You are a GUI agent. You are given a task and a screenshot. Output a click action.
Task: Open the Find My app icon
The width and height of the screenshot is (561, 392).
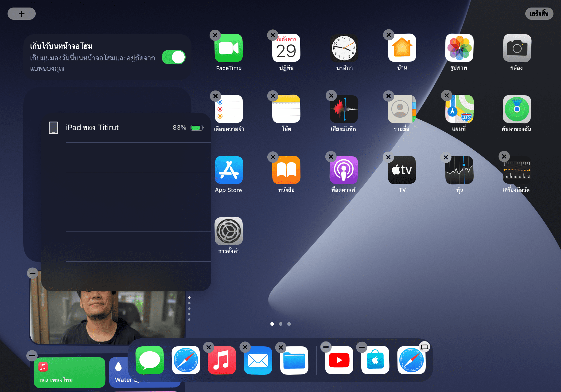[x=517, y=109]
